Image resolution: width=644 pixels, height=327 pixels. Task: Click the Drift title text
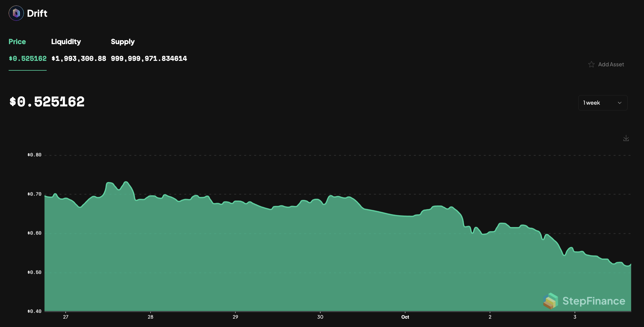[37, 13]
